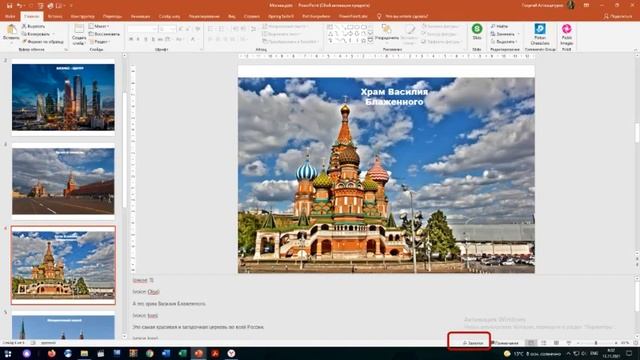This screenshot has height=360, width=640.
Task: Select the Red Square slide thumbnail
Action: coord(63,181)
